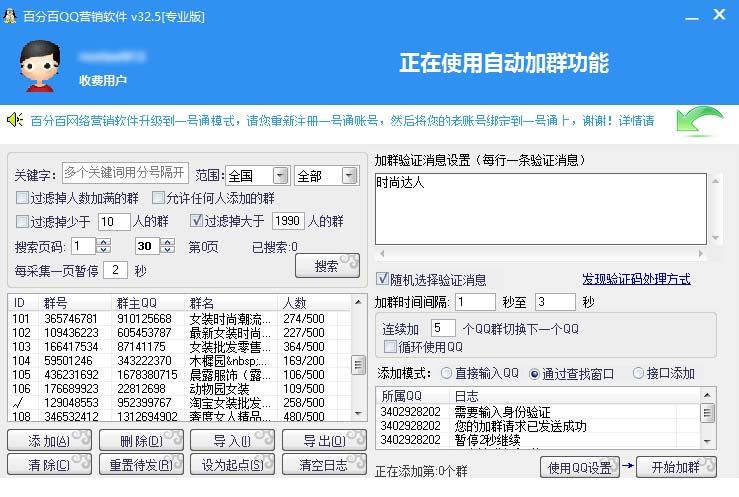Enable 允许任何人添加的群 checkbox

(x=158, y=197)
